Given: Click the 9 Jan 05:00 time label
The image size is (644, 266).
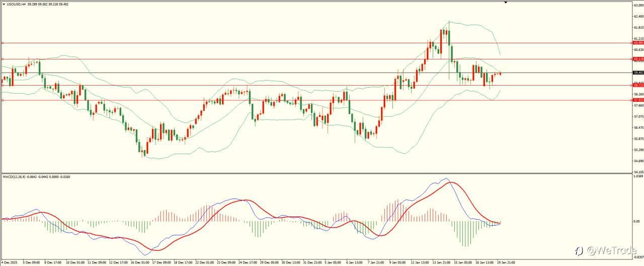Looking at the screenshot, I should coord(398,263).
